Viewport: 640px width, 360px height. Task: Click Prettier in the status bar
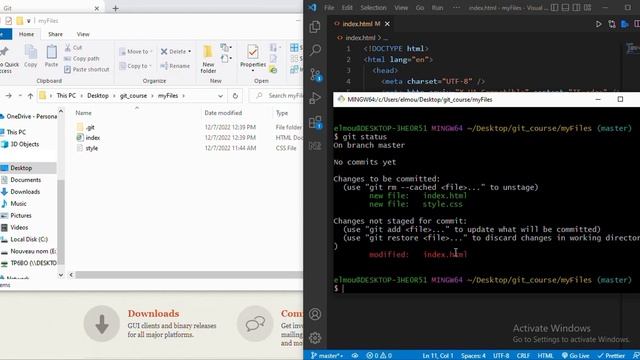click(611, 356)
